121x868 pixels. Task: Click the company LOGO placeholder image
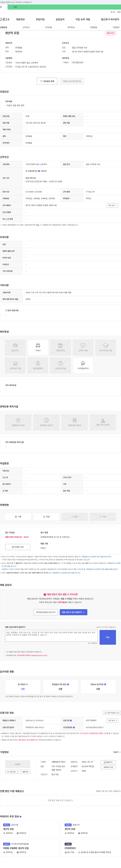[18, 764]
